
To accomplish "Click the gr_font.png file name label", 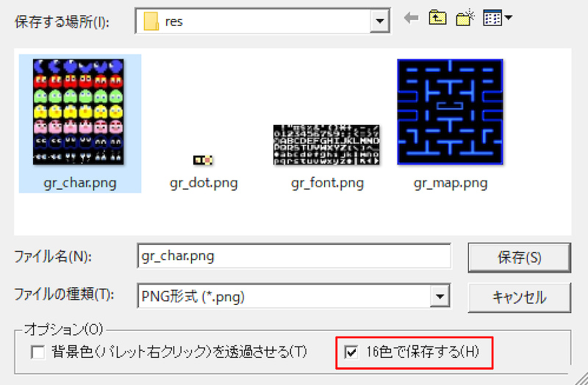I will pyautogui.click(x=327, y=183).
